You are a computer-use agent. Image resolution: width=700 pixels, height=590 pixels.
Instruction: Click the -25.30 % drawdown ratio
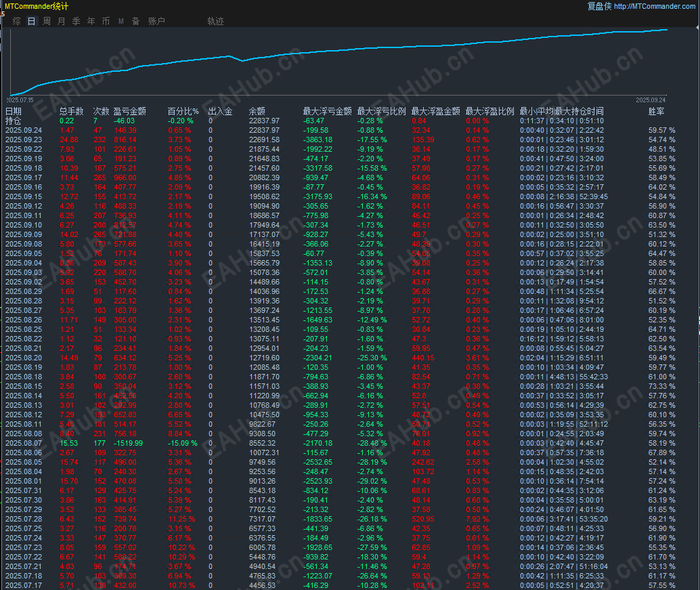coord(372,358)
